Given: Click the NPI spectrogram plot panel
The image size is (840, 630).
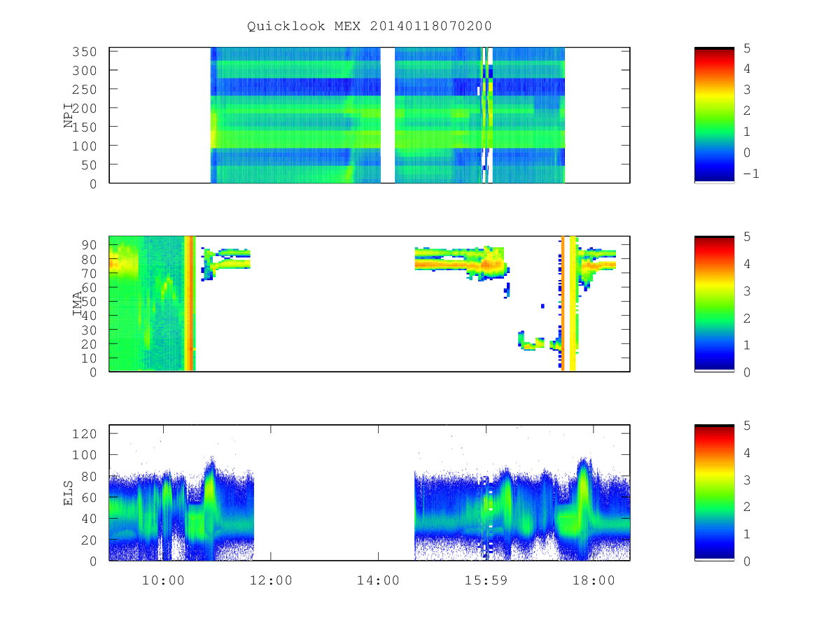Looking at the screenshot, I should pos(370,115).
